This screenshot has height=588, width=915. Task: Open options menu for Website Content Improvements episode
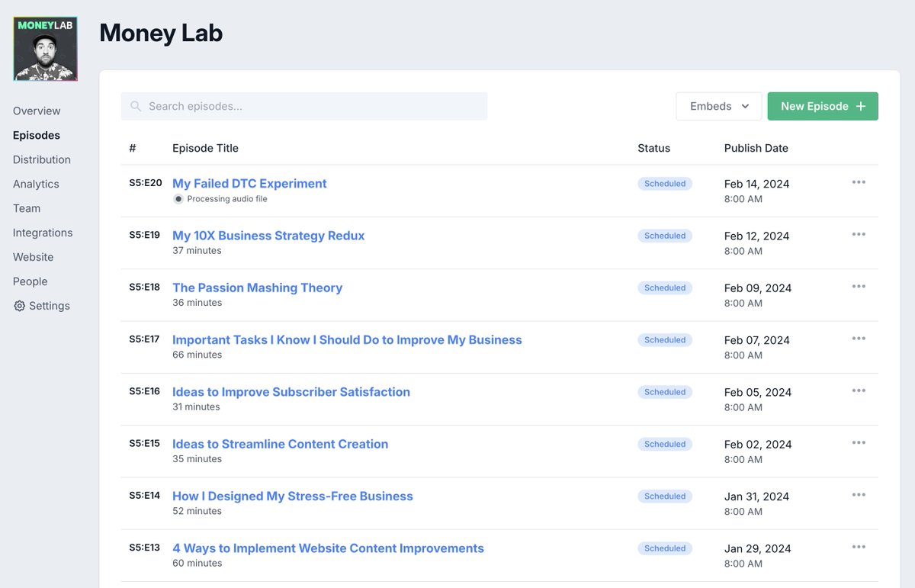859,547
